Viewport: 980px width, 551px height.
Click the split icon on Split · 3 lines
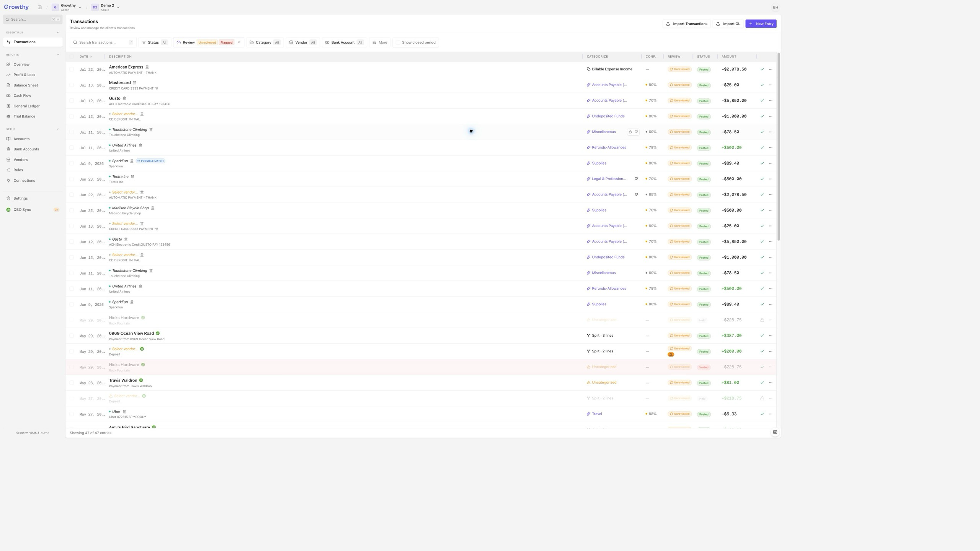click(588, 336)
